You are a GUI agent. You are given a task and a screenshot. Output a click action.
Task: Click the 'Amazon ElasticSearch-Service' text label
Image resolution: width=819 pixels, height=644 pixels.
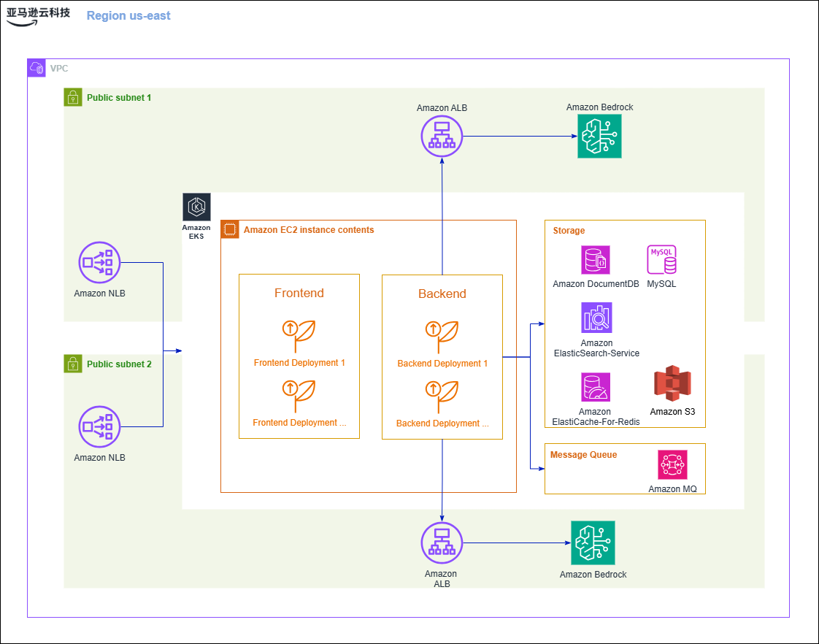[596, 348]
